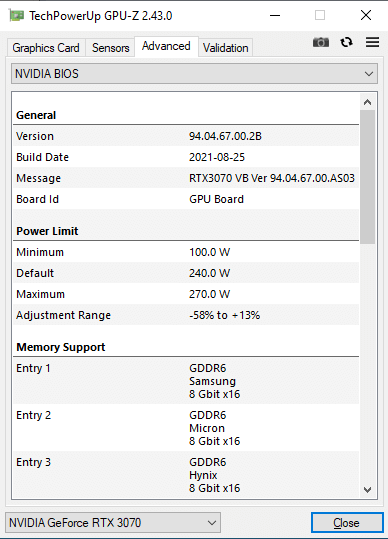Select the Entry 3 row label
Image resolution: width=388 pixels, height=539 pixels.
point(33,462)
